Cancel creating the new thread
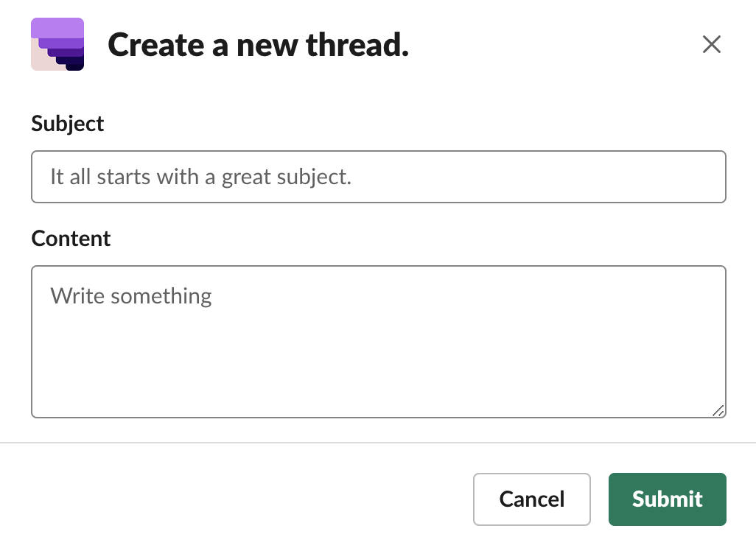Viewport: 756px width, 548px height. [x=531, y=499]
